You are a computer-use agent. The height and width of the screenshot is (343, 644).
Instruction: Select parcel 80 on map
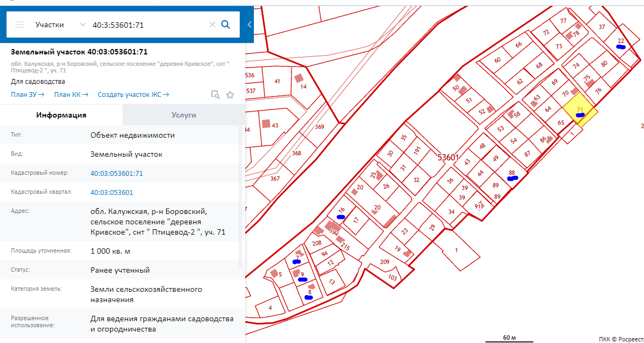[x=604, y=64]
